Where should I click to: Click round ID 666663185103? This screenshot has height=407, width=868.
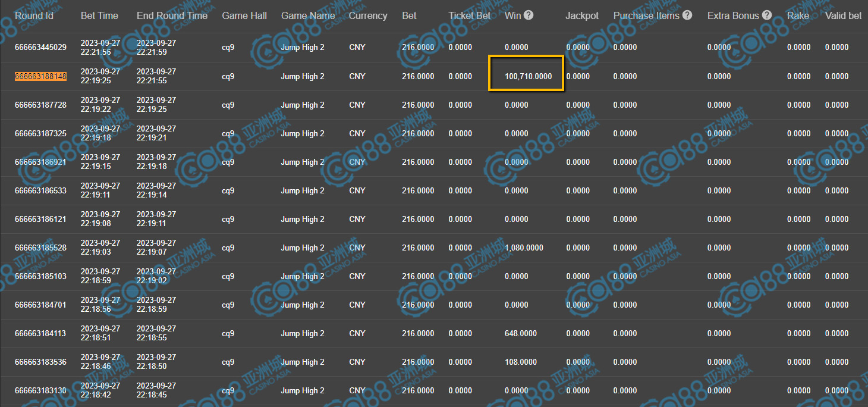click(x=40, y=276)
